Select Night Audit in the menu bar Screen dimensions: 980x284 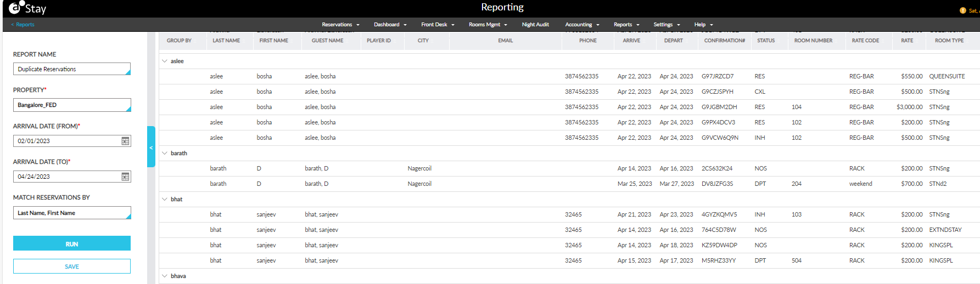(x=535, y=25)
